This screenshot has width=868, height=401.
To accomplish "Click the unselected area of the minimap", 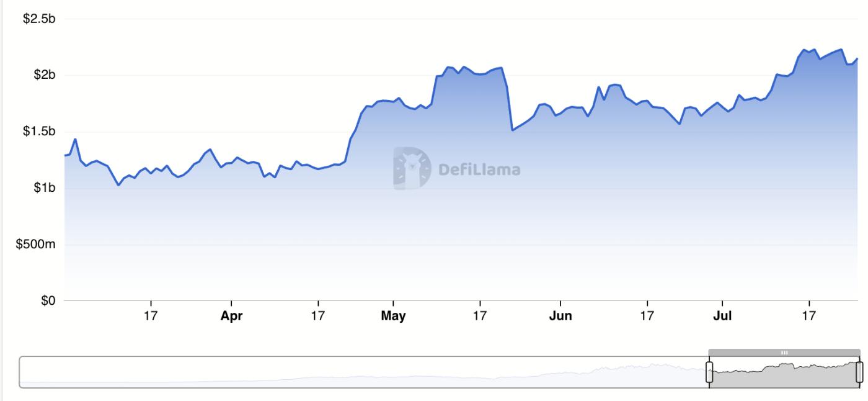I will [x=364, y=372].
